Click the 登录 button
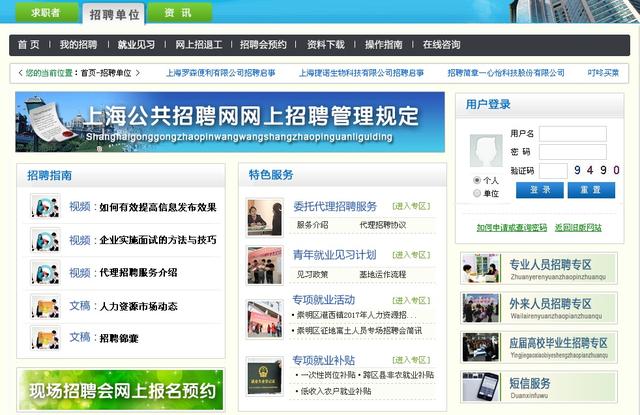Screen dimensions: 640x415 540,190
